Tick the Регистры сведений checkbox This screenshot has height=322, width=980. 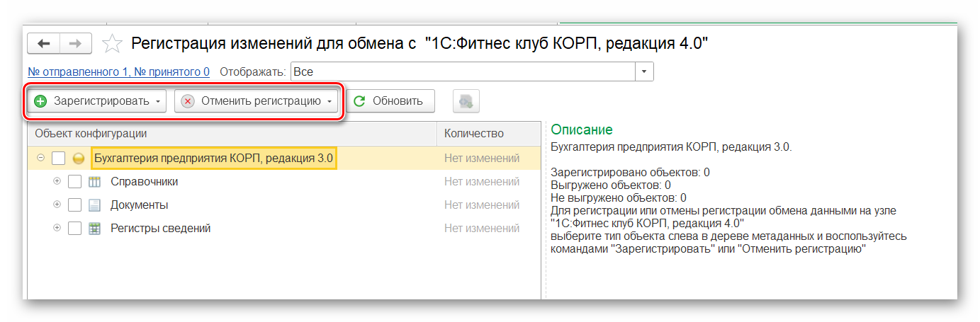pyautogui.click(x=74, y=229)
